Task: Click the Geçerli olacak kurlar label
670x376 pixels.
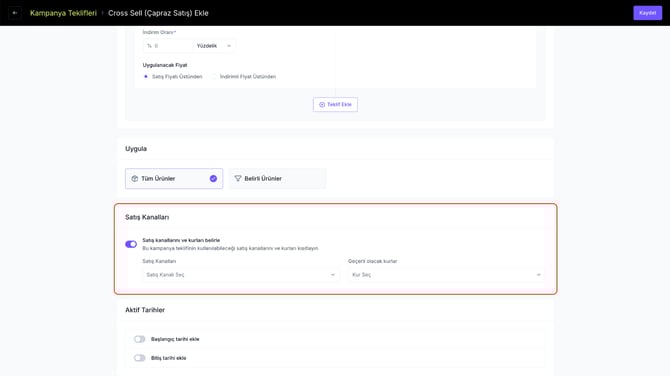Action: pyautogui.click(x=373, y=261)
